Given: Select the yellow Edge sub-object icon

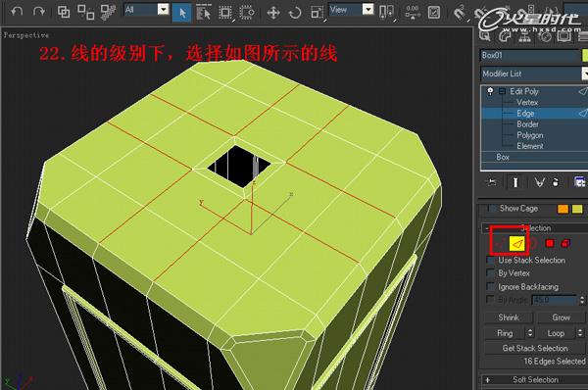Looking at the screenshot, I should (517, 244).
